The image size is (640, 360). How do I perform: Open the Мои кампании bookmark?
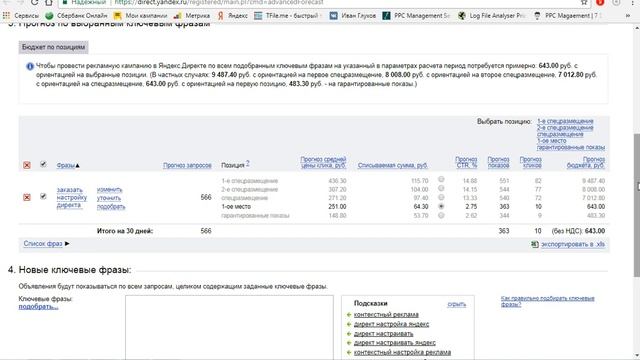[140, 16]
